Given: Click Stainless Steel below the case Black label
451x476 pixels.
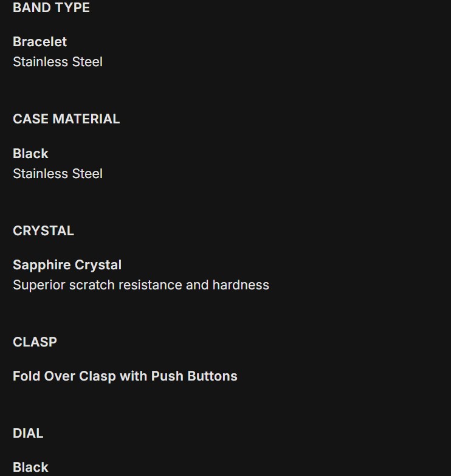Looking at the screenshot, I should tap(57, 174).
